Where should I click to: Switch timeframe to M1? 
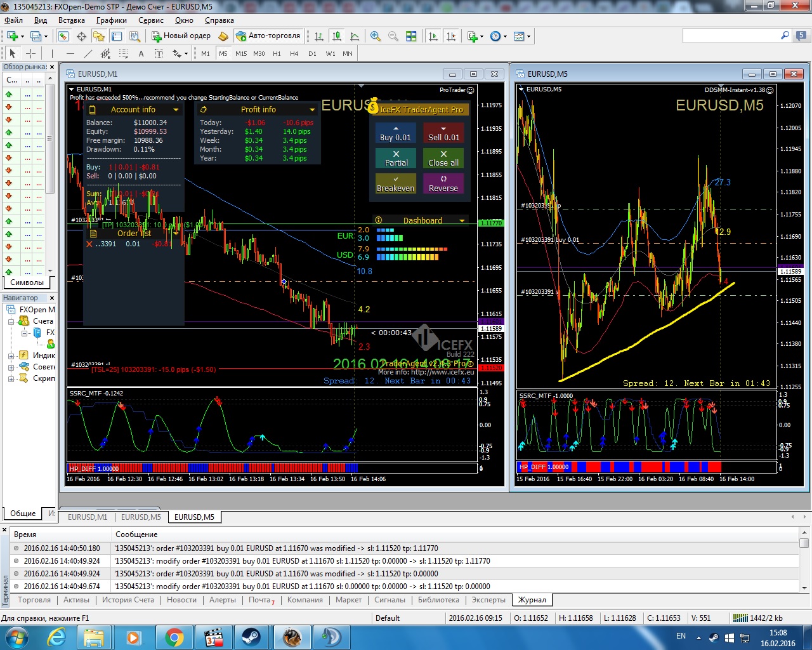click(x=206, y=53)
